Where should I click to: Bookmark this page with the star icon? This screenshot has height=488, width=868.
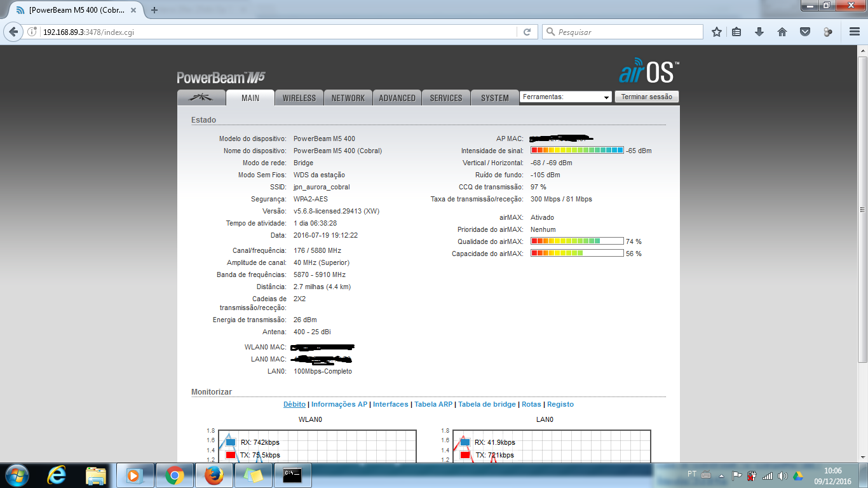(x=717, y=32)
